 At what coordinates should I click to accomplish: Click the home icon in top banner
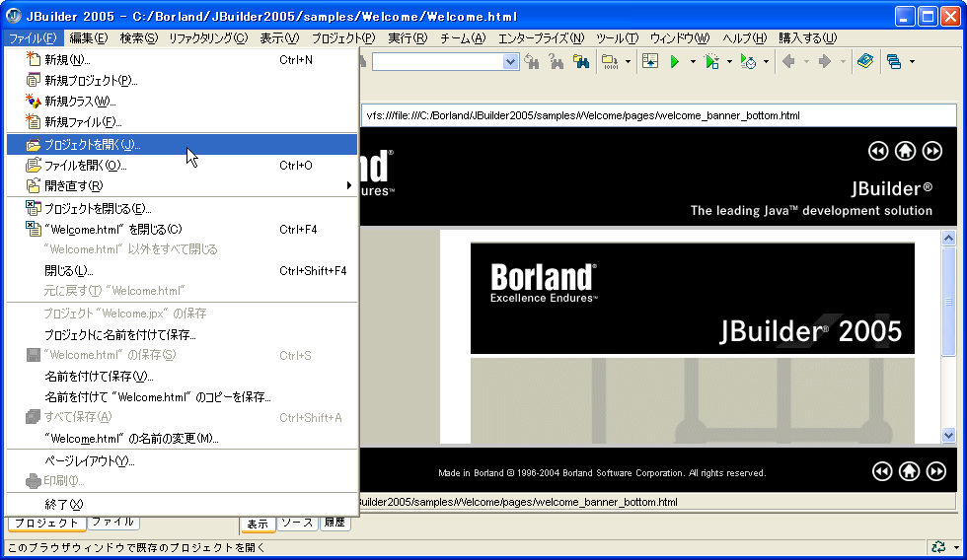(x=905, y=151)
